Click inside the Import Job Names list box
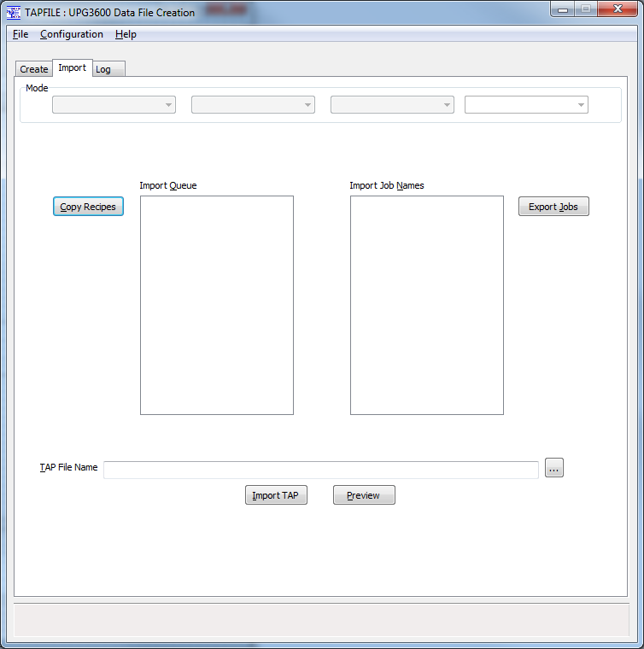Screen dimensions: 644x649 (427, 306)
